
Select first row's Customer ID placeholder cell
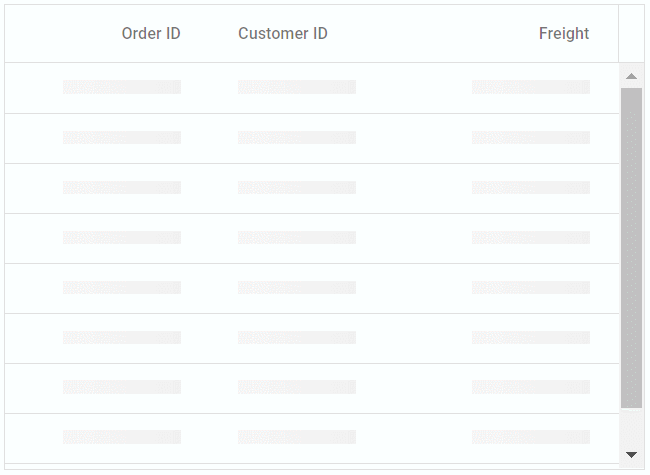(297, 87)
